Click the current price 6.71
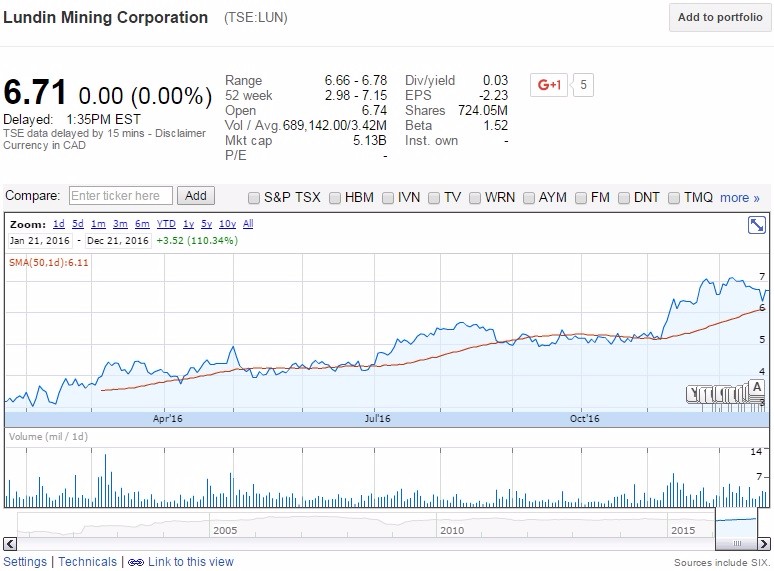The height and width of the screenshot is (571, 774). click(x=35, y=92)
